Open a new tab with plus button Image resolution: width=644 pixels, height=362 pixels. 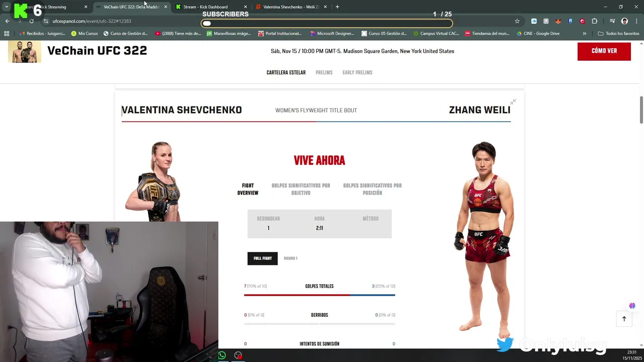point(337,7)
